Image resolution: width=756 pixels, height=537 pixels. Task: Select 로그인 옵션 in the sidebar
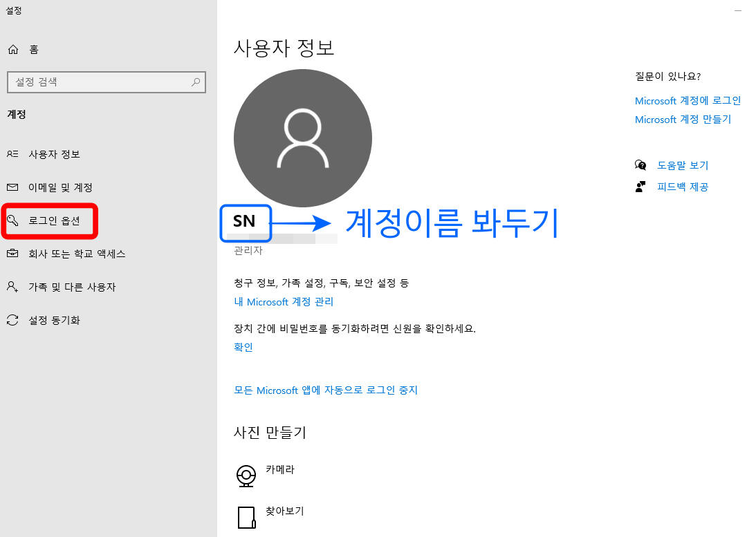(x=54, y=220)
